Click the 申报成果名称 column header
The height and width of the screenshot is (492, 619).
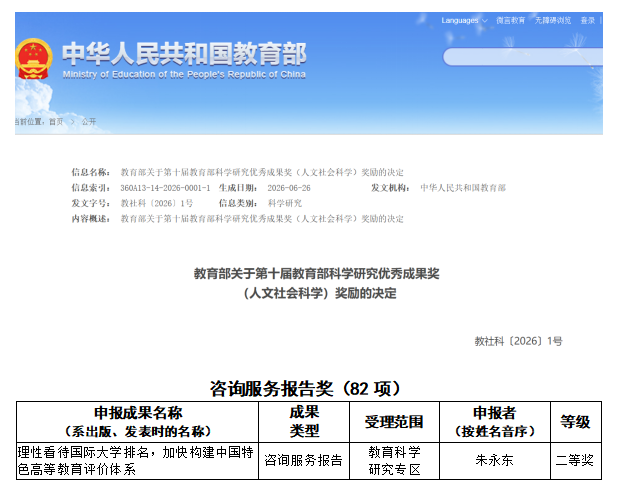(x=138, y=422)
